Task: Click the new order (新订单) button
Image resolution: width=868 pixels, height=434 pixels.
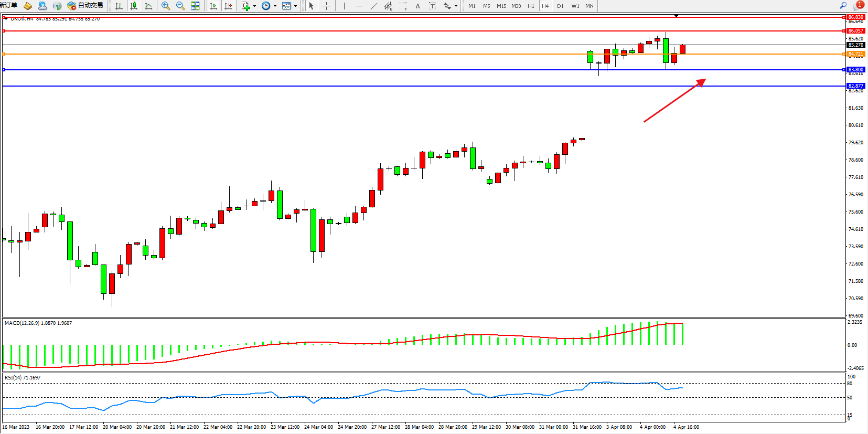Action: coord(8,6)
